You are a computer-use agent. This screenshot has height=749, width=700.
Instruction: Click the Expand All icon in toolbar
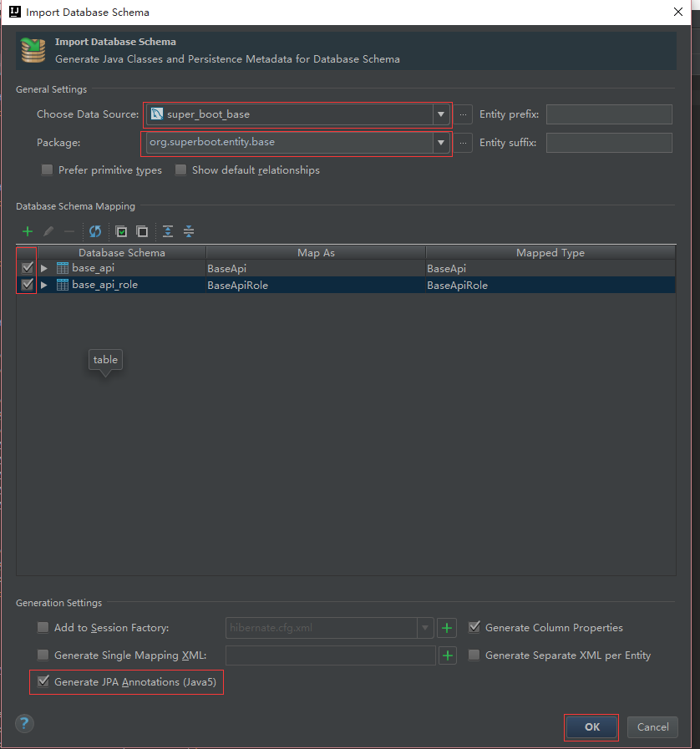coord(168,231)
